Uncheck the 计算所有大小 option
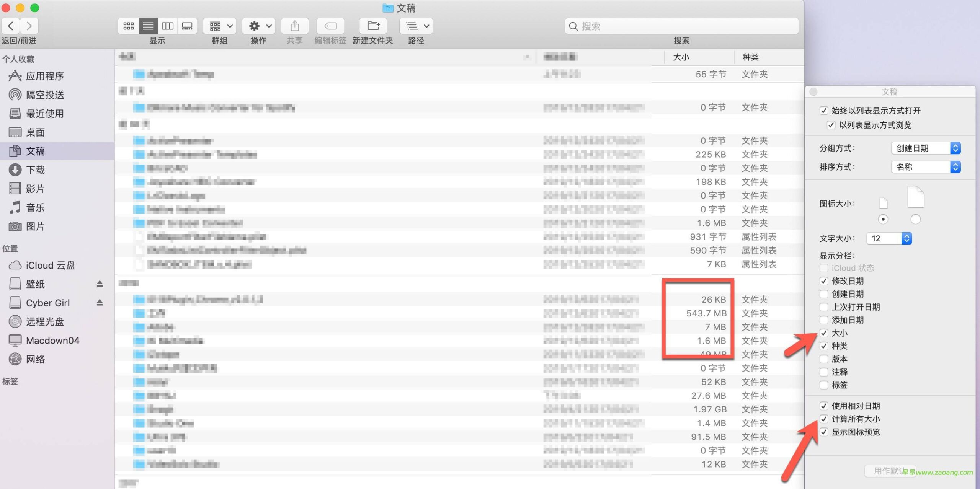Image resolution: width=980 pixels, height=489 pixels. [x=824, y=419]
